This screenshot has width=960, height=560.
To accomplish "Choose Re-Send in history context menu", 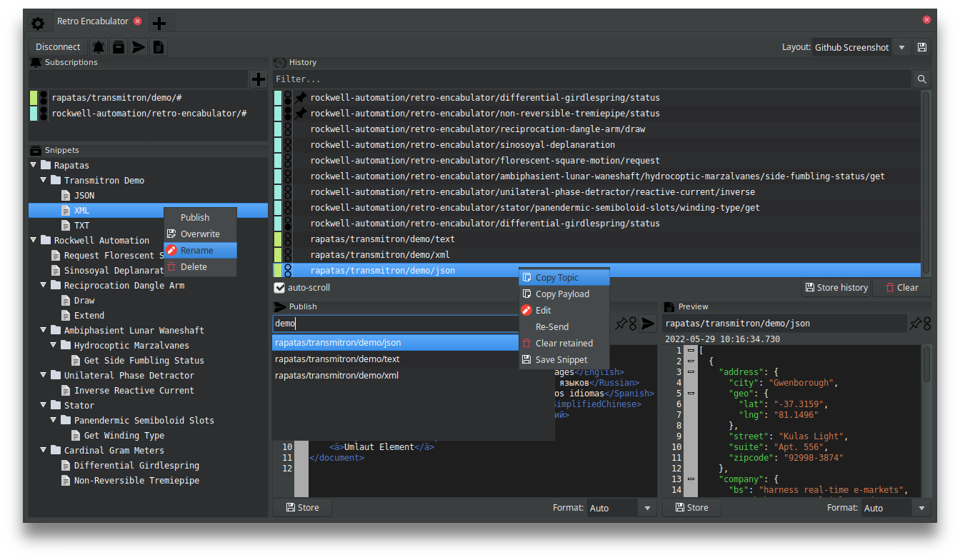I will (x=564, y=326).
